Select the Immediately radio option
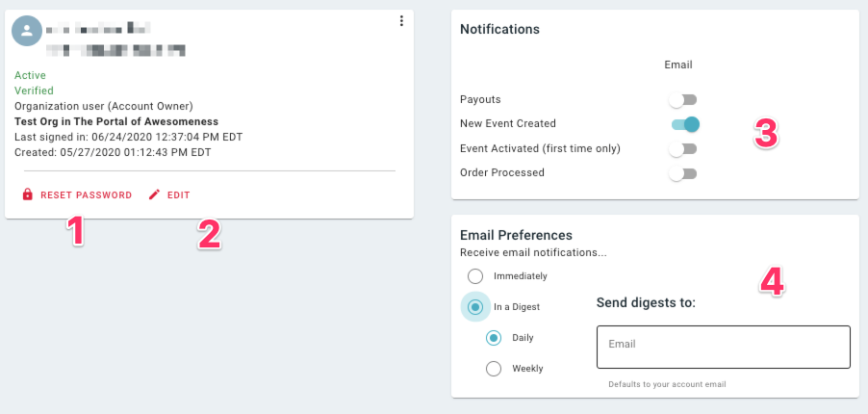 coord(475,276)
